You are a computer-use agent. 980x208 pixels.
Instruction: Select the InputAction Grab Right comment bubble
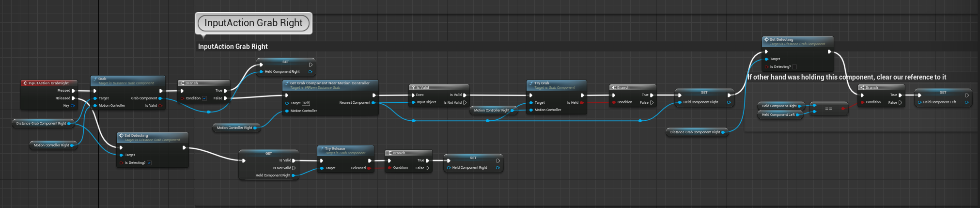[253, 23]
